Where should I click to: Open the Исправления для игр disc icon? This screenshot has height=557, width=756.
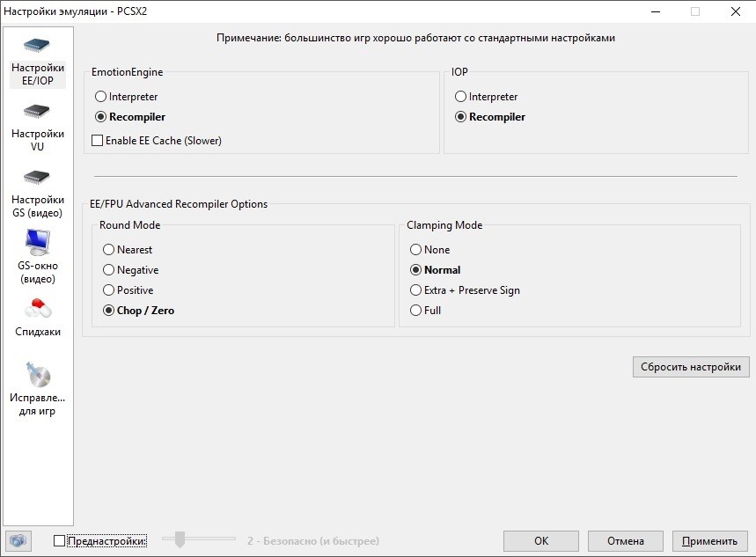tap(37, 376)
